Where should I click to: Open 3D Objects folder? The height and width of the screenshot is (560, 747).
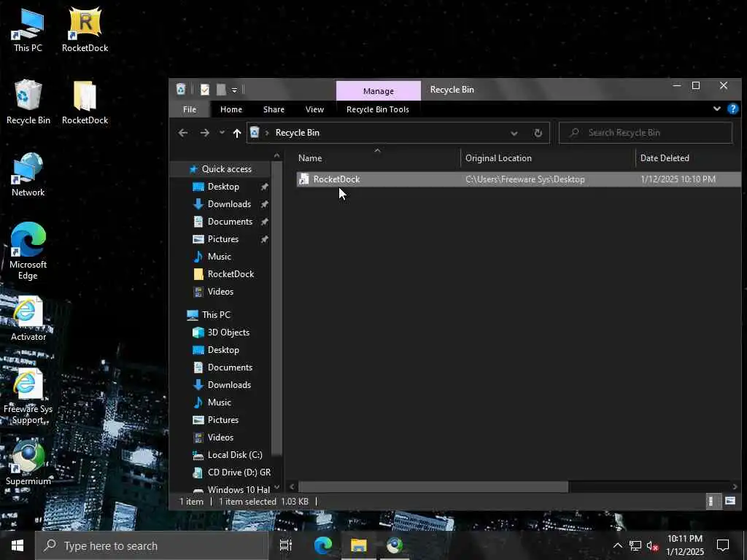click(x=228, y=332)
